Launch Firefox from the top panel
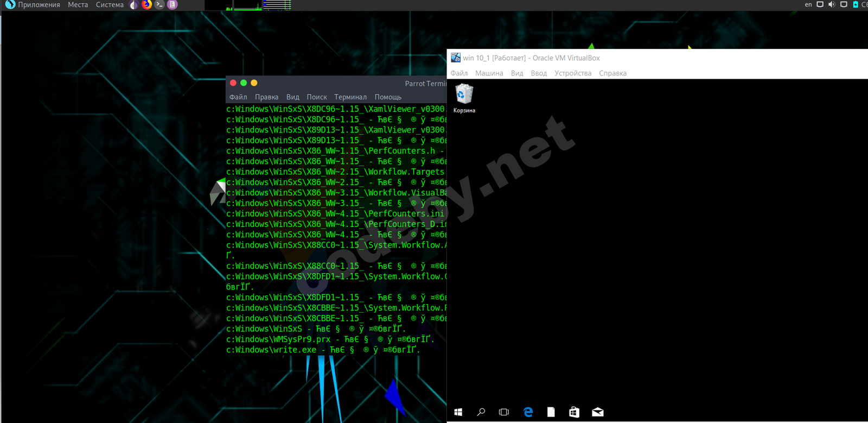This screenshot has height=423, width=868. click(x=146, y=5)
